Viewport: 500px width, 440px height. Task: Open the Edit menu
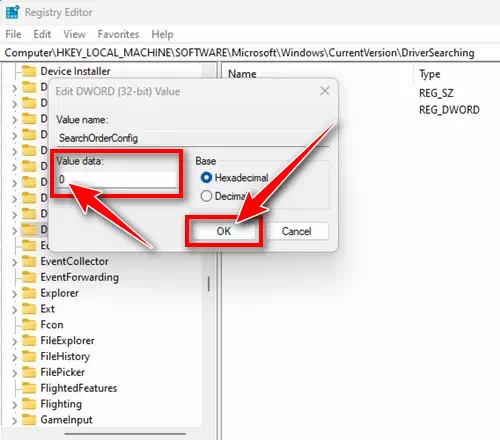42,34
